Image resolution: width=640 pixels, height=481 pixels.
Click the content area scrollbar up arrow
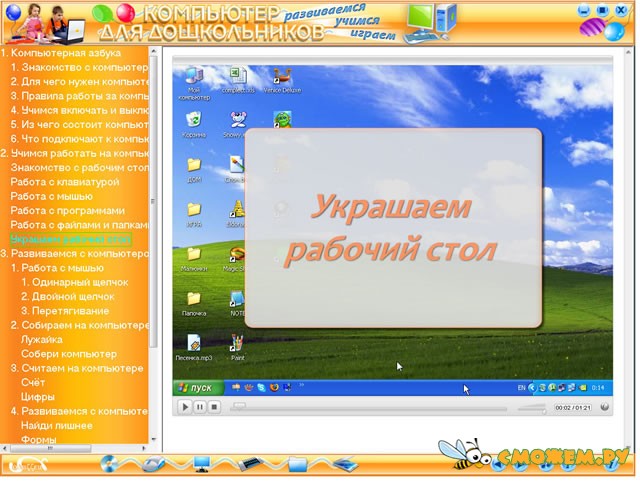629,51
